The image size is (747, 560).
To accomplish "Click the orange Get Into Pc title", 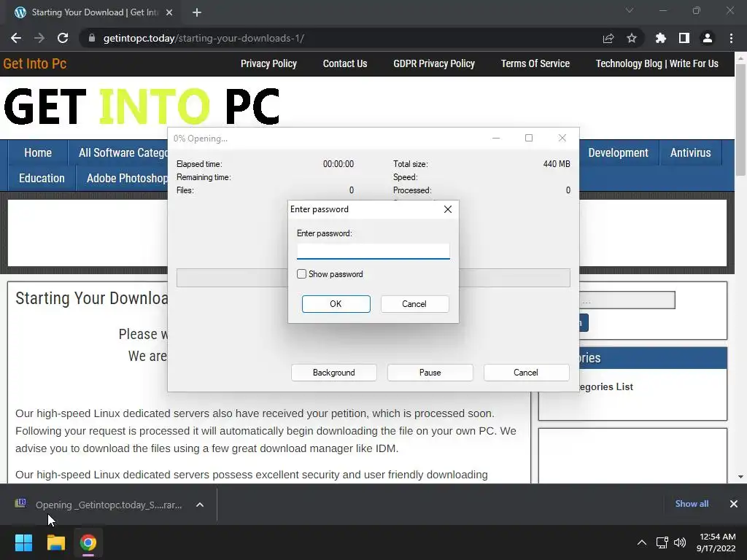I will [x=35, y=64].
